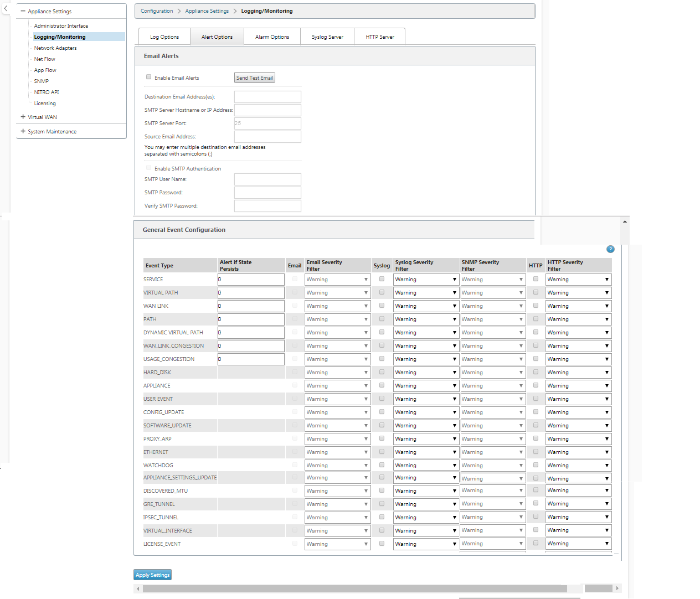Click the Send Test Email button
The height and width of the screenshot is (599, 700).
tap(255, 78)
